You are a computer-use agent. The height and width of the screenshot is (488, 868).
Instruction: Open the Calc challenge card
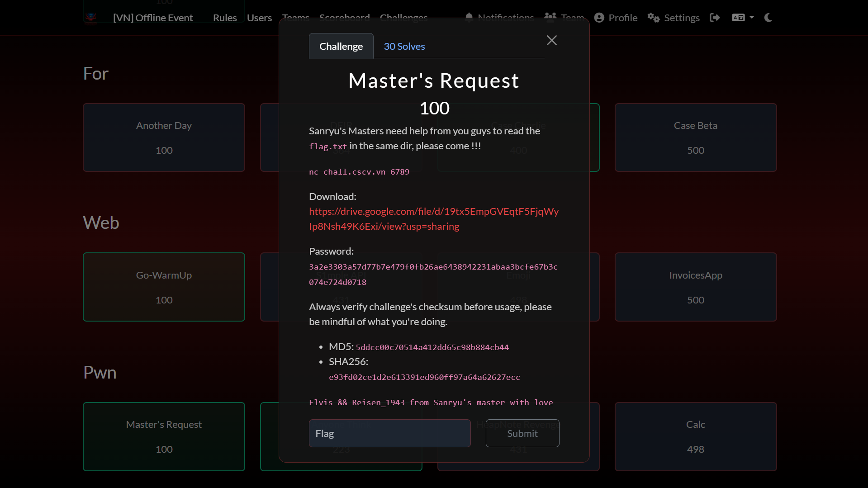tap(695, 436)
